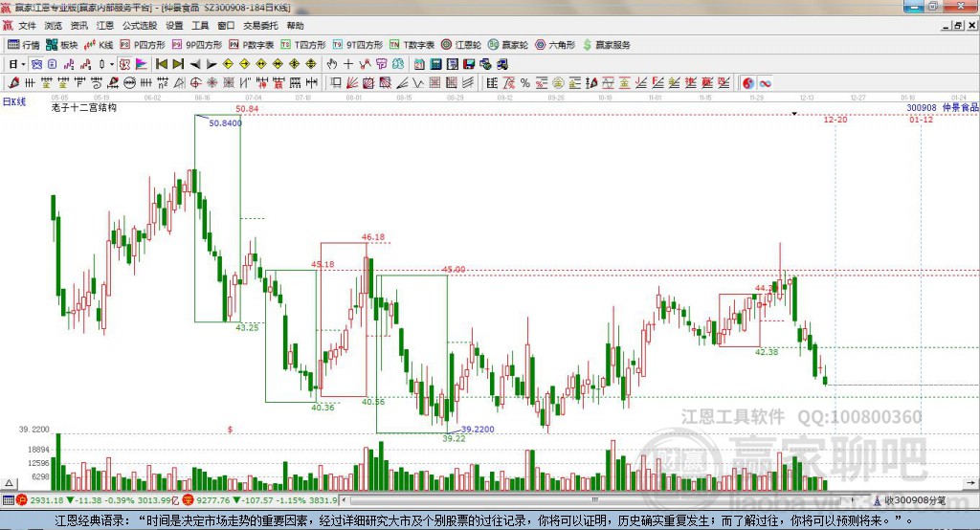The height and width of the screenshot is (530, 980).
Task: Select the crosshair cursor tool
Action: click(348, 64)
